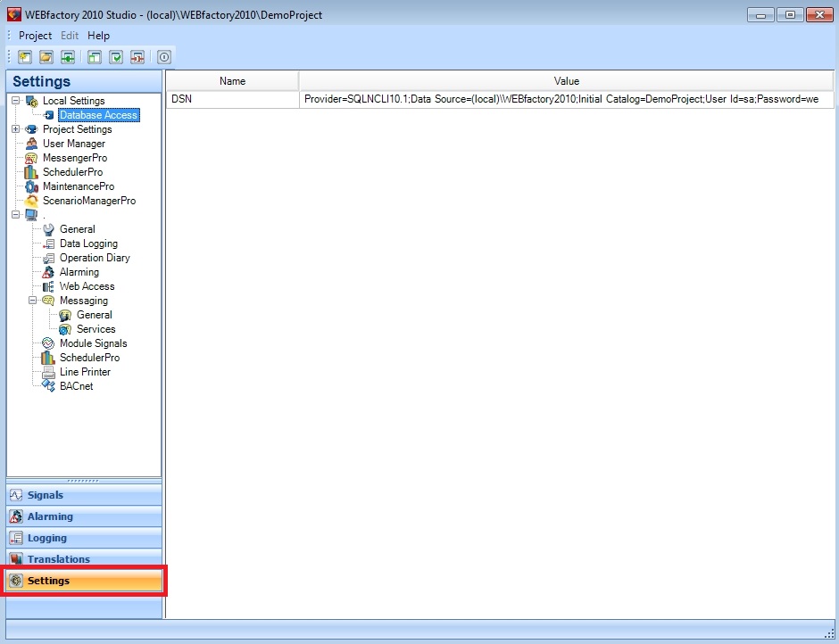839x644 pixels.
Task: Open the Help menu
Action: [98, 36]
